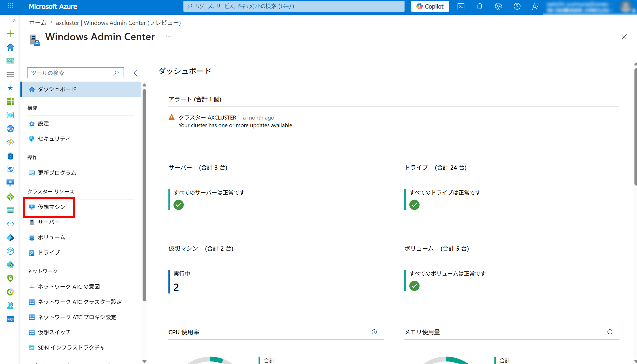Click the クラスター AXCLUSTER alert title
Image resolution: width=637 pixels, height=364 pixels.
tap(207, 118)
